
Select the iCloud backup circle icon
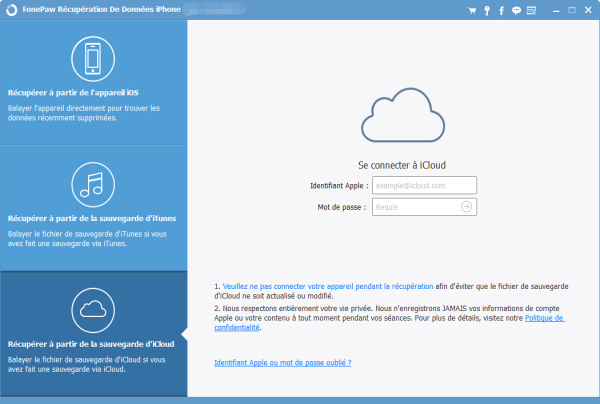pos(93,310)
